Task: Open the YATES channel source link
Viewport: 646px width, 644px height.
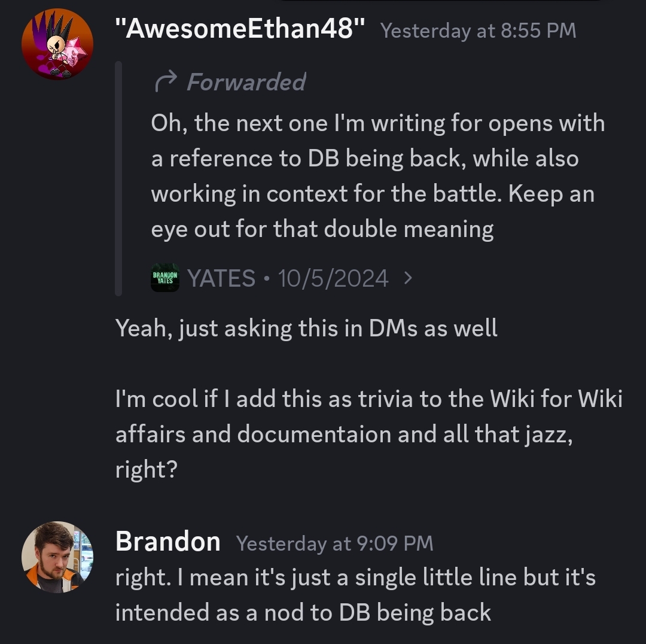Action: click(221, 278)
